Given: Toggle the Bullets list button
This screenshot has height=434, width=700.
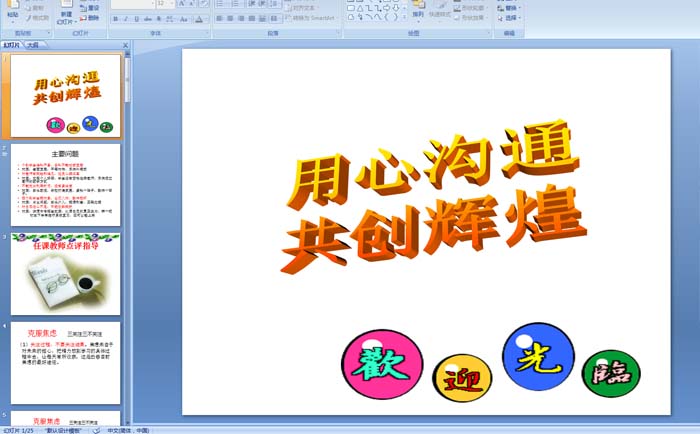Looking at the screenshot, I should coord(221,4).
